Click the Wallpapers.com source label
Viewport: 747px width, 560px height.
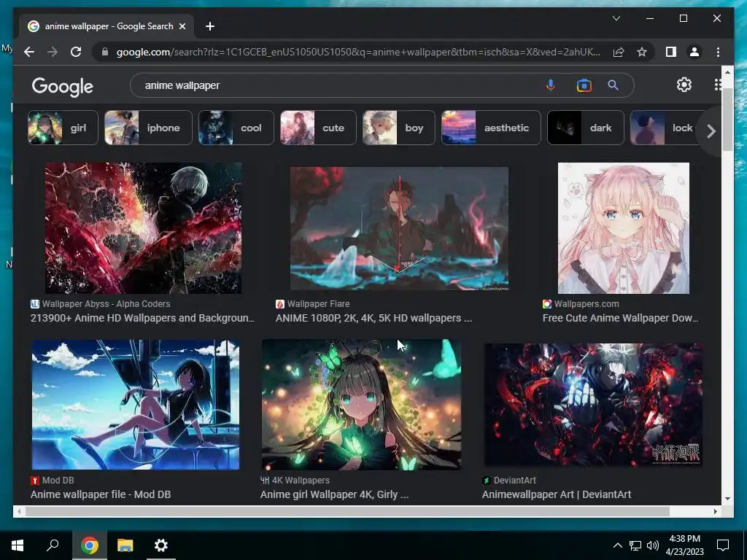581,304
